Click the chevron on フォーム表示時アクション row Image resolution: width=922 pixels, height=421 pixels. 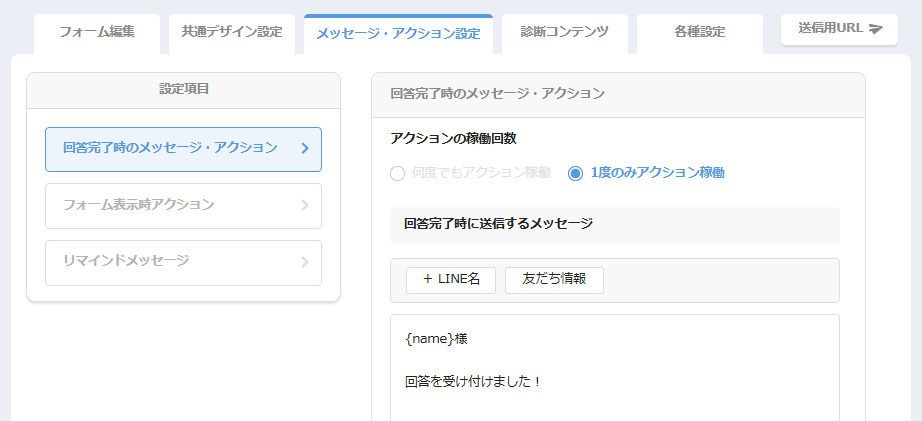(305, 205)
